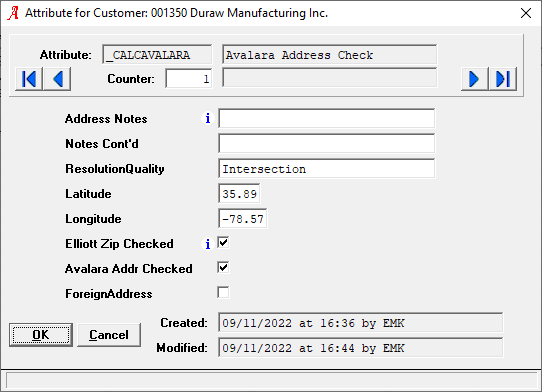Click the Modified: label
This screenshot has height=392, width=542.
tap(182, 348)
